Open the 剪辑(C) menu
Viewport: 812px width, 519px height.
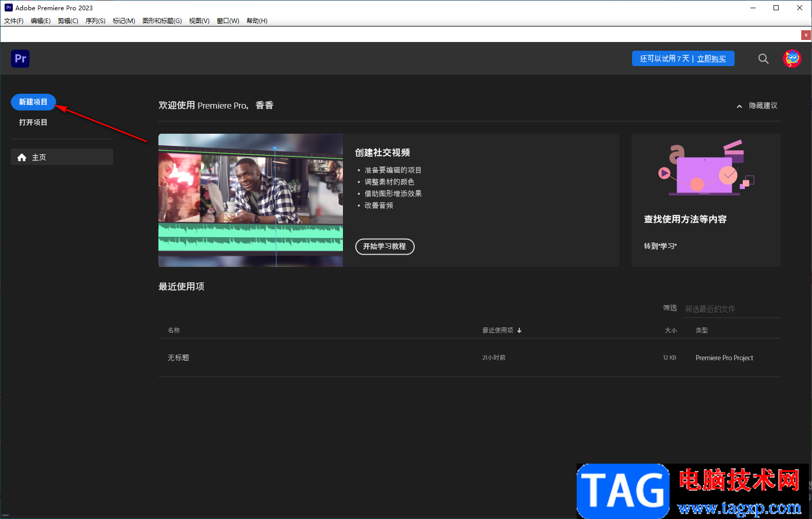click(x=68, y=21)
